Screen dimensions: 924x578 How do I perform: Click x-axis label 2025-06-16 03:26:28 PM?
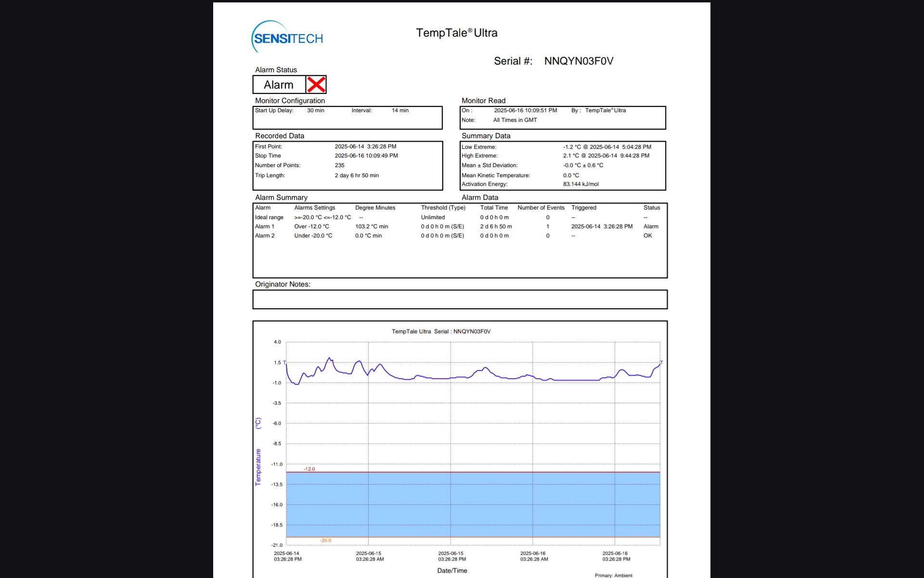[616, 556]
